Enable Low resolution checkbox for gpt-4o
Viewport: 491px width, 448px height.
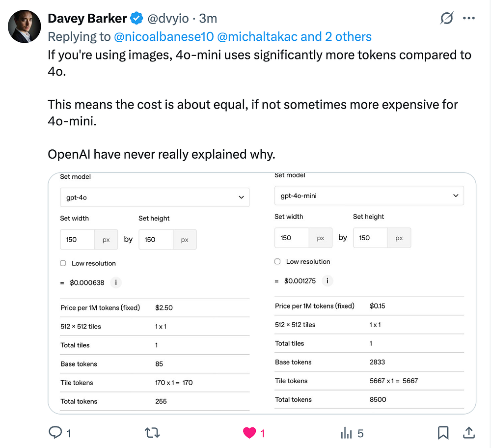coord(63,263)
